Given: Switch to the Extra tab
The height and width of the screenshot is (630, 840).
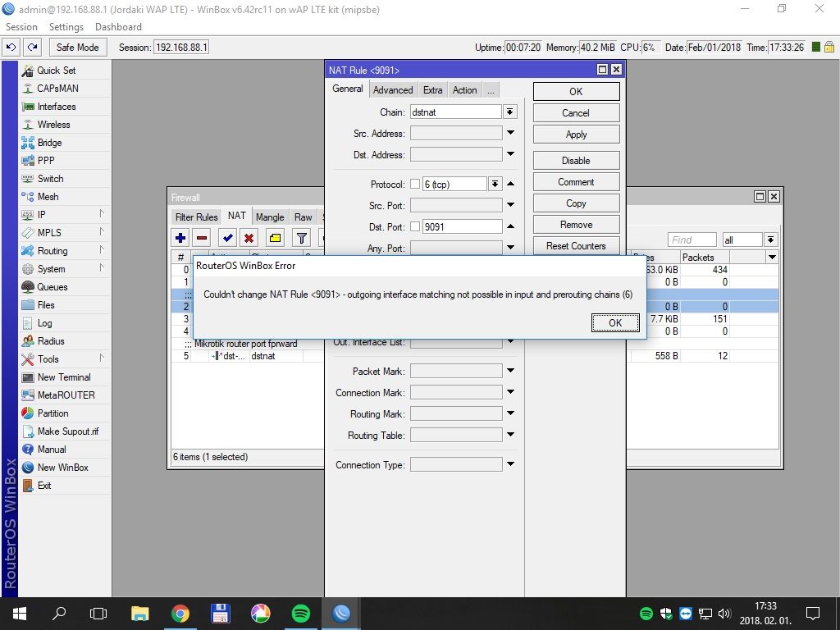Looking at the screenshot, I should (x=432, y=90).
